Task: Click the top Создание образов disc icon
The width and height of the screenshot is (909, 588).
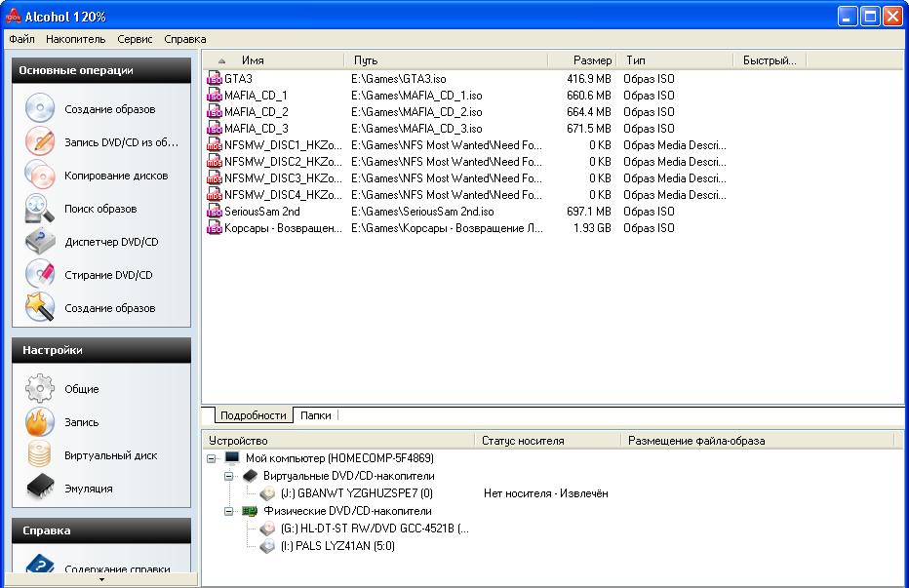Action: (39, 108)
